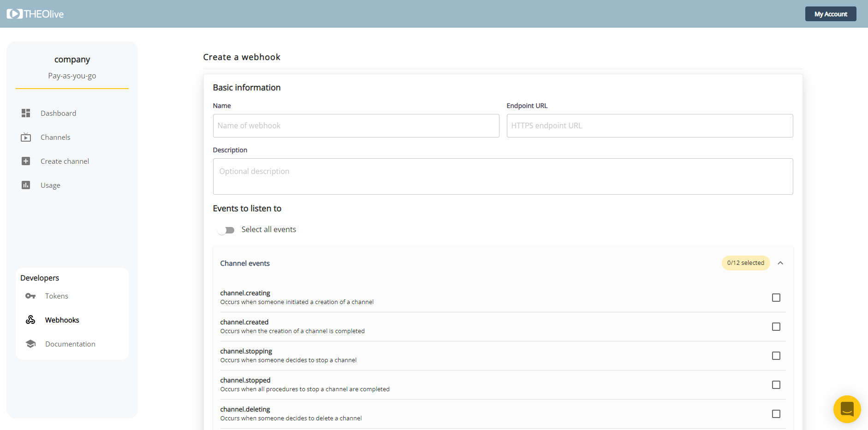Click the THEOlive logo
Screen dimensions: 868x430
pos(35,14)
